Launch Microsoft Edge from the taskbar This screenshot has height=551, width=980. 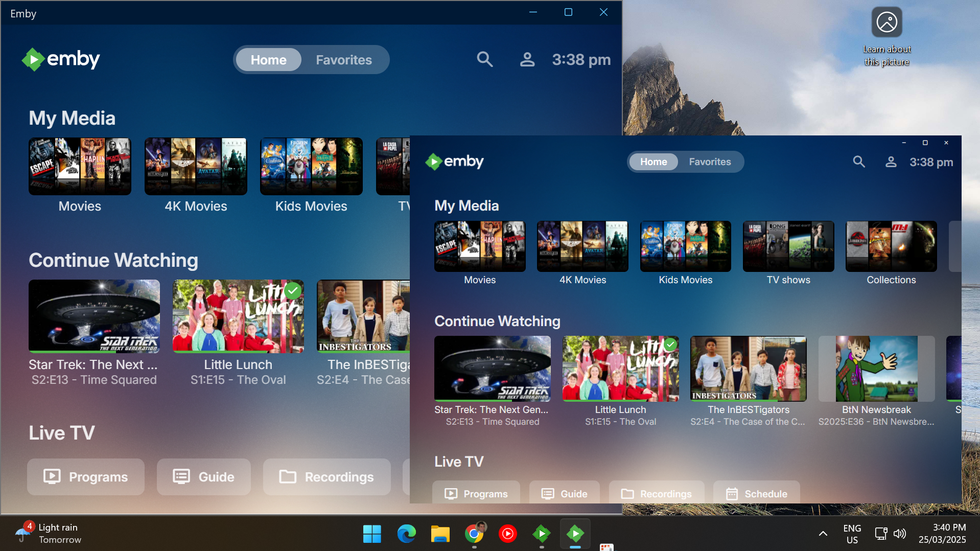point(406,534)
